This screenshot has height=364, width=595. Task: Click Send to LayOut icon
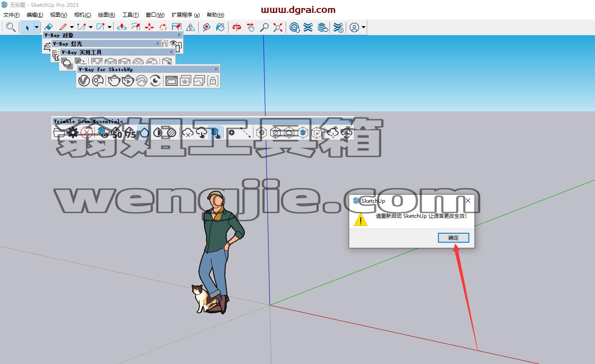coord(323,27)
